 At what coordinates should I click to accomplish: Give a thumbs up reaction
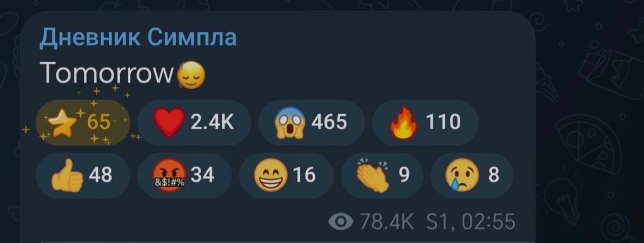(67, 175)
